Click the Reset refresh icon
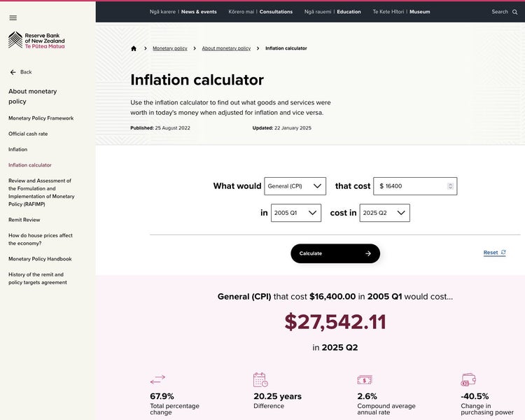The width and height of the screenshot is (525, 420). (503, 253)
